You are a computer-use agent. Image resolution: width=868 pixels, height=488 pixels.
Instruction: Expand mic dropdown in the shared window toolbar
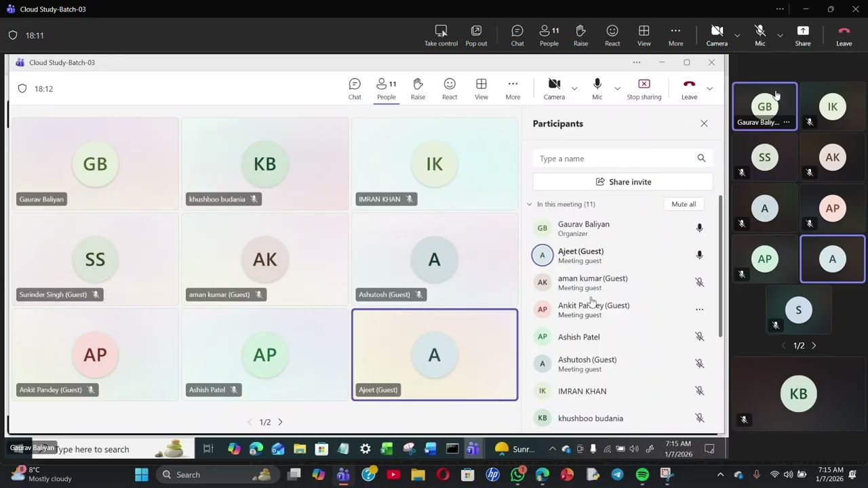pos(617,88)
